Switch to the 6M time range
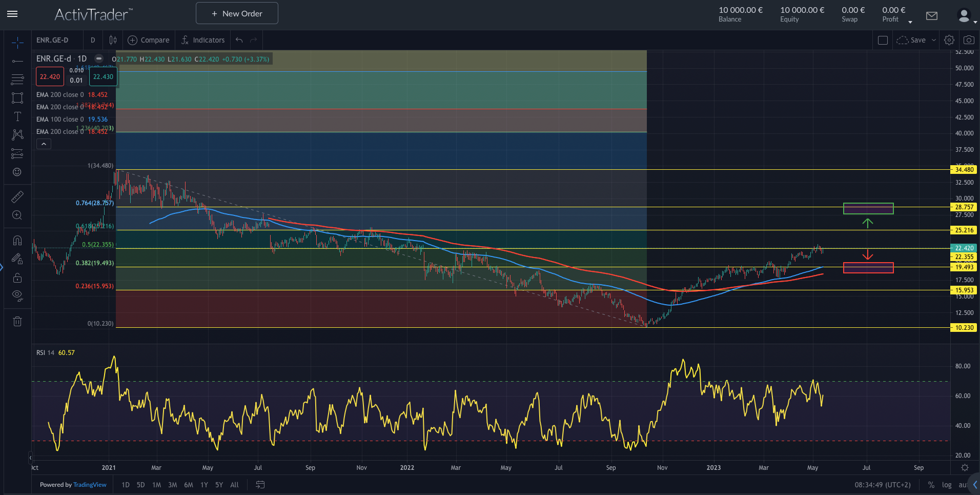This screenshot has width=980, height=495. (x=189, y=485)
